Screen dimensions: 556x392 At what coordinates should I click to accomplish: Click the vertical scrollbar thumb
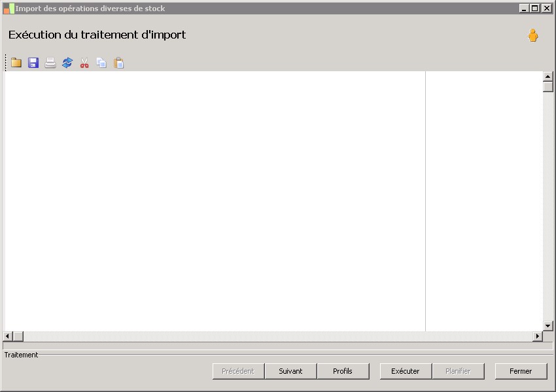[x=548, y=87]
